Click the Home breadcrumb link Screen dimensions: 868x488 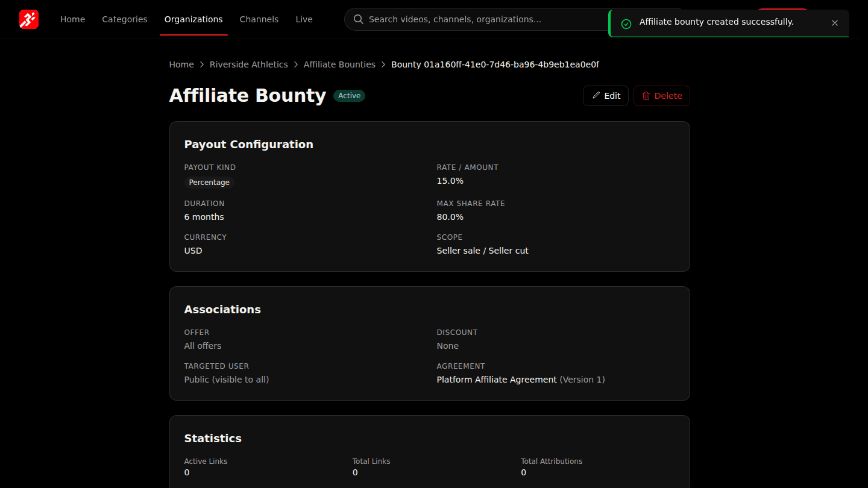click(181, 64)
